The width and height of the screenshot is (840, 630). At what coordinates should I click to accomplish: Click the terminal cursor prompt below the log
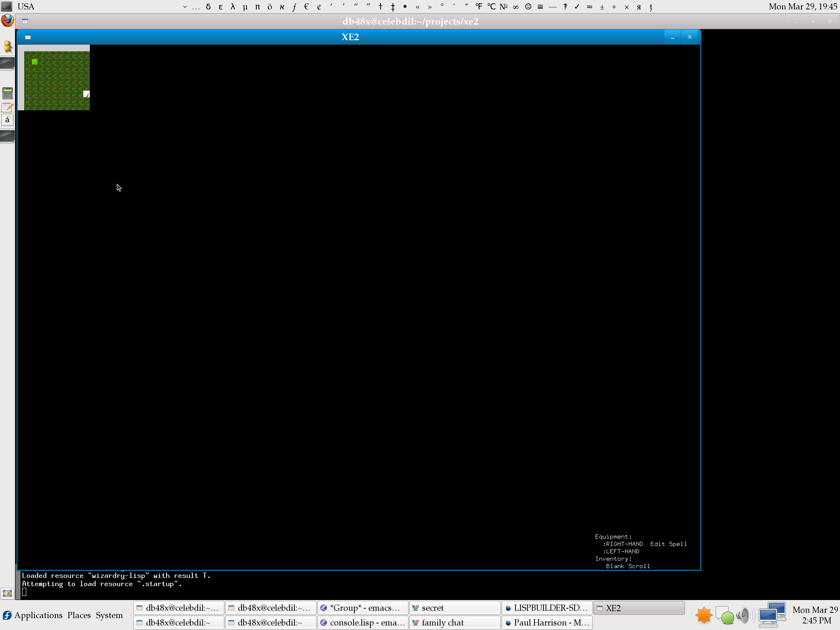(24, 591)
